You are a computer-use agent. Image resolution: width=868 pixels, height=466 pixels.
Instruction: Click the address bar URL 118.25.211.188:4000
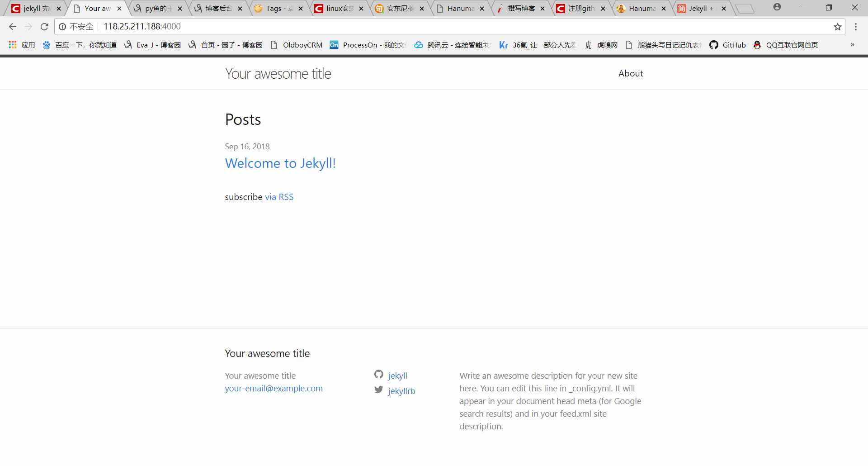click(142, 27)
